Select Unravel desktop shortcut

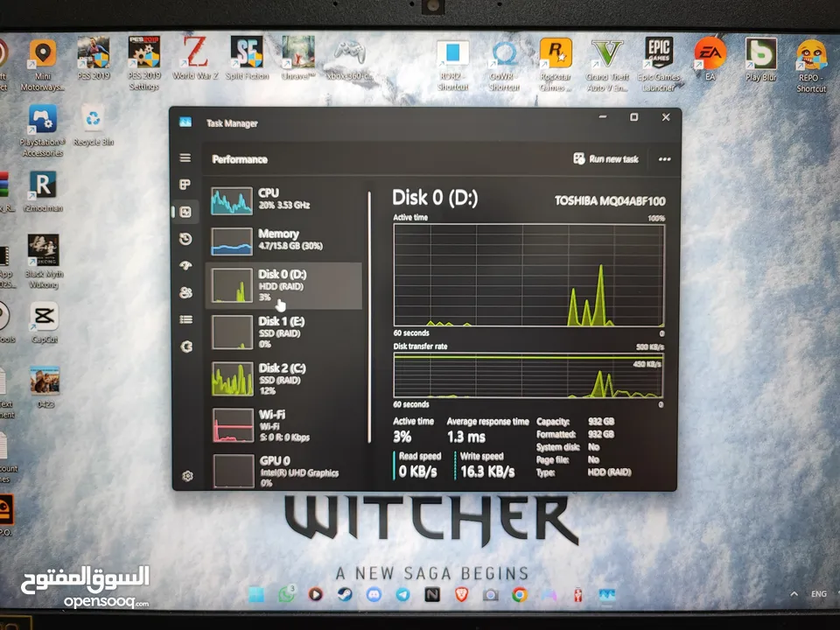click(x=297, y=58)
